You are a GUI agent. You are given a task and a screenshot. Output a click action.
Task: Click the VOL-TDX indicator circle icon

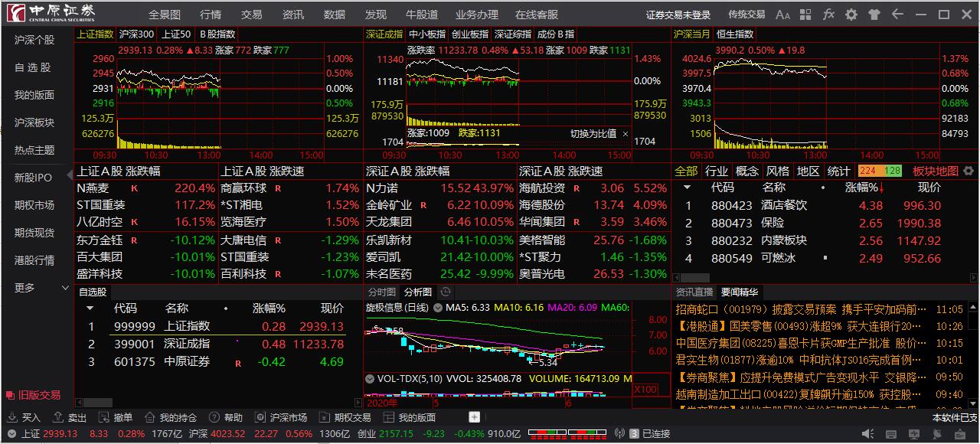370,378
